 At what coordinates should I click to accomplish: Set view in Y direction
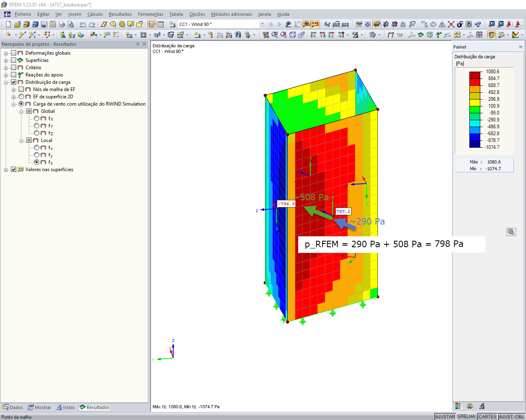click(x=322, y=35)
